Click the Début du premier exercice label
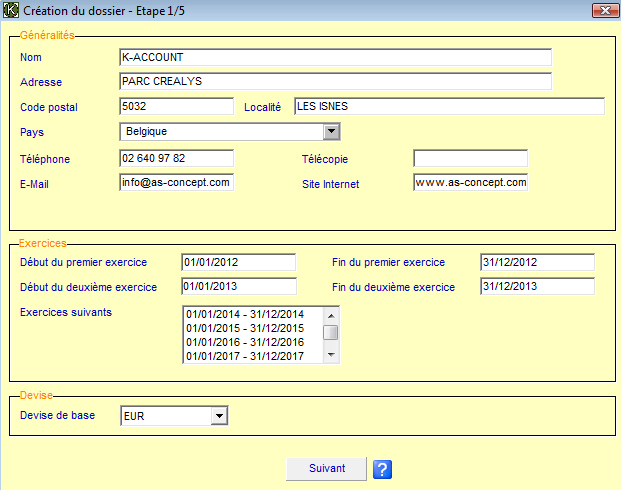 coord(84,262)
